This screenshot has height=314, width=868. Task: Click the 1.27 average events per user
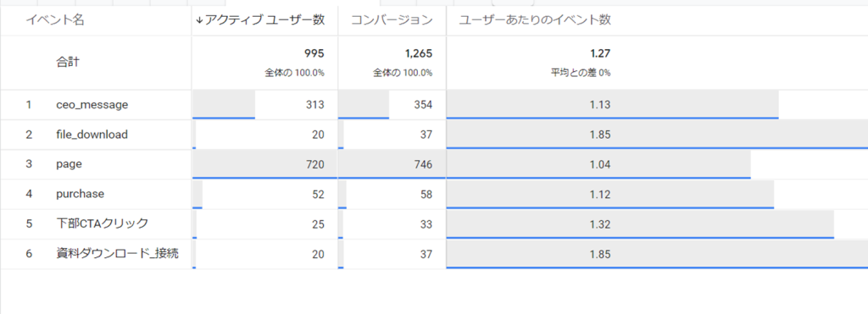[600, 53]
